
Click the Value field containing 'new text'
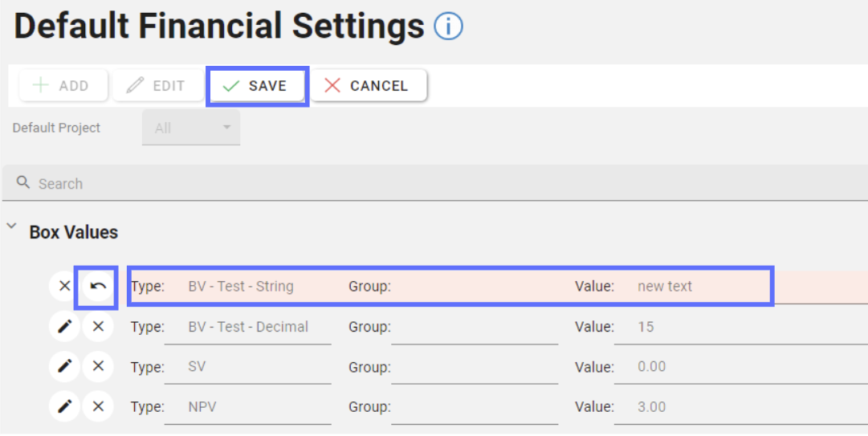point(699,287)
